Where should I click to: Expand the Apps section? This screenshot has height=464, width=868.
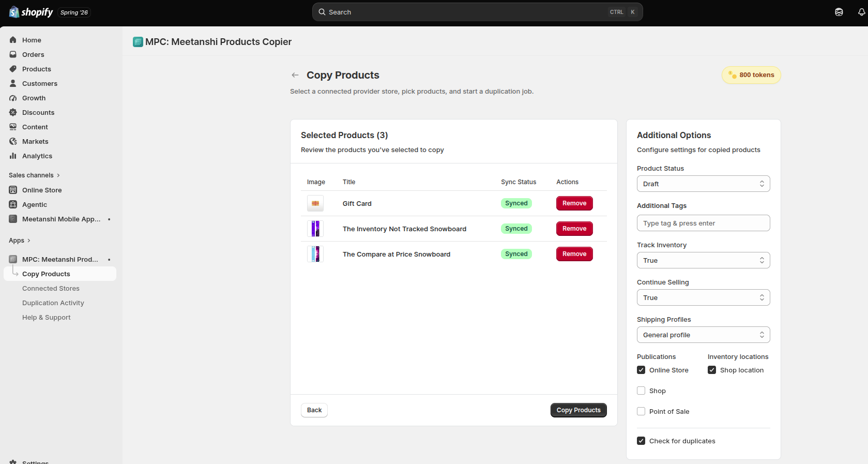coord(20,240)
